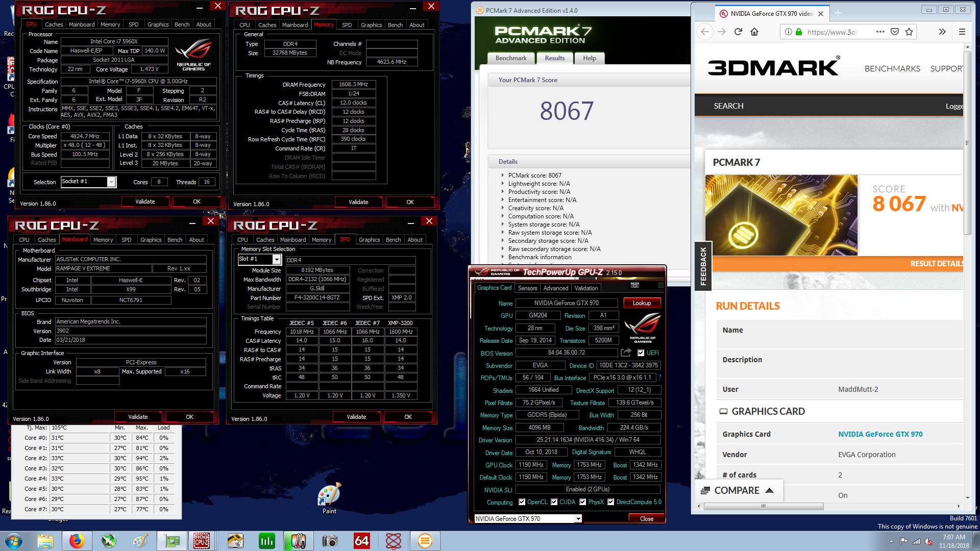
Task: Open the Socket #1 selection dropdown
Action: pos(111,182)
